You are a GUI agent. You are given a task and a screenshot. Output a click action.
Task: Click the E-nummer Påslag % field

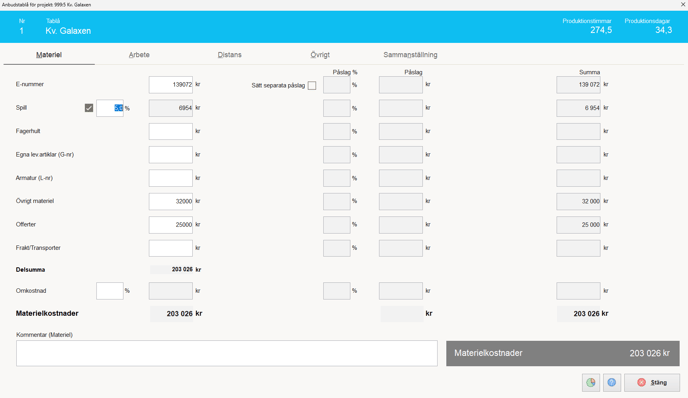[x=337, y=85]
